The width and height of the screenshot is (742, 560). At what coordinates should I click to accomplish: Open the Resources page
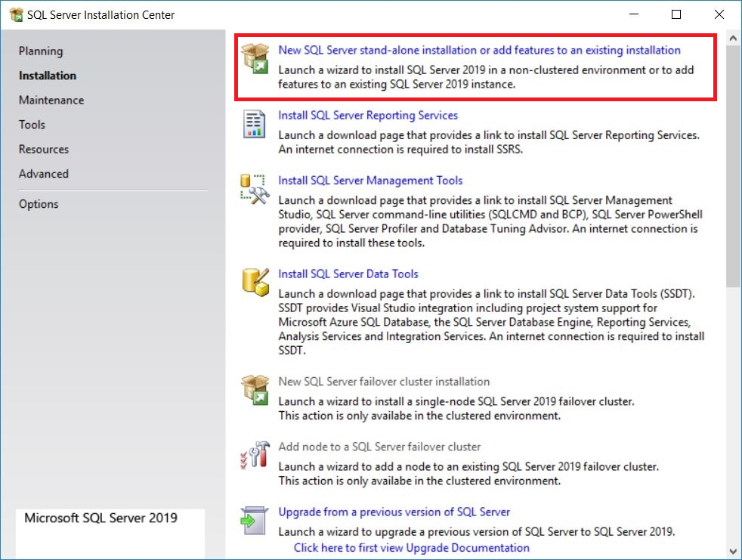point(44,150)
